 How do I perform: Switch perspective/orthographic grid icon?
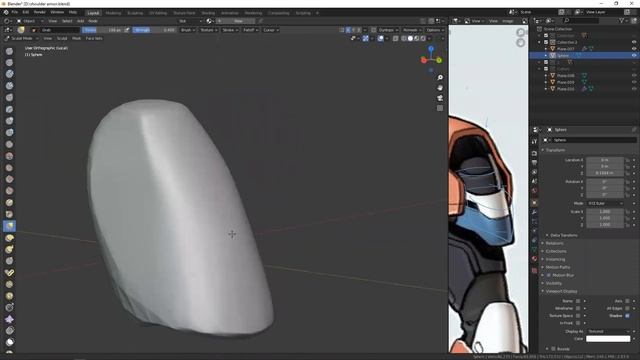pos(440,108)
